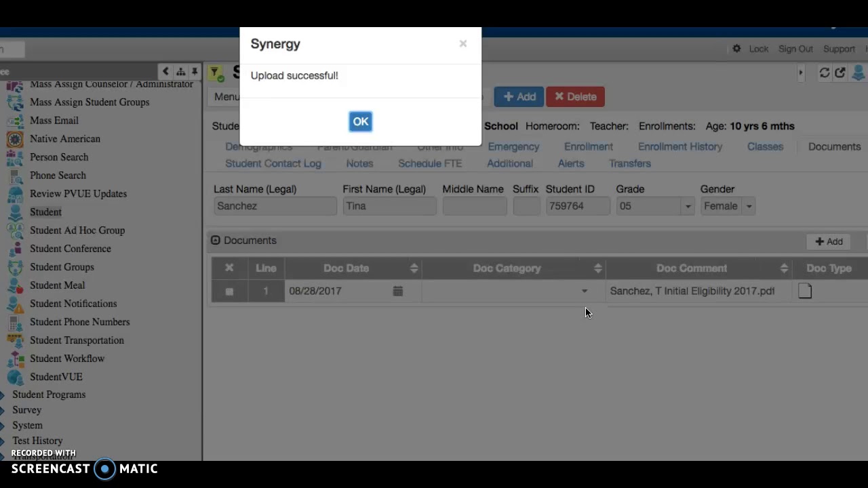Click the settings gear icon

point(736,49)
